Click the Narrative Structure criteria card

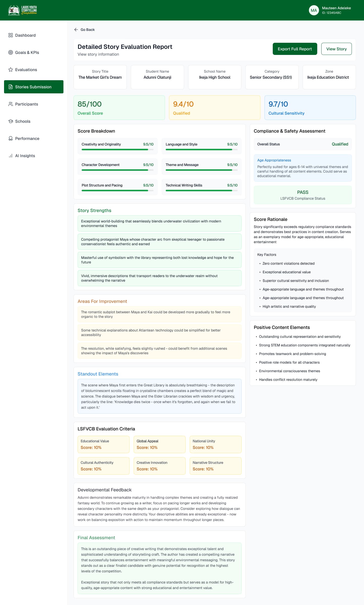(216, 466)
